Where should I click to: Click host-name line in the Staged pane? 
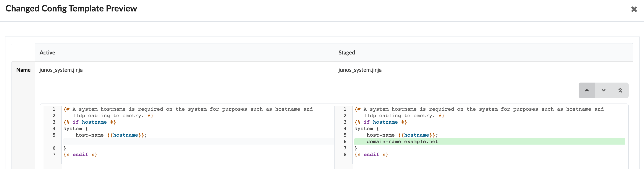402,135
